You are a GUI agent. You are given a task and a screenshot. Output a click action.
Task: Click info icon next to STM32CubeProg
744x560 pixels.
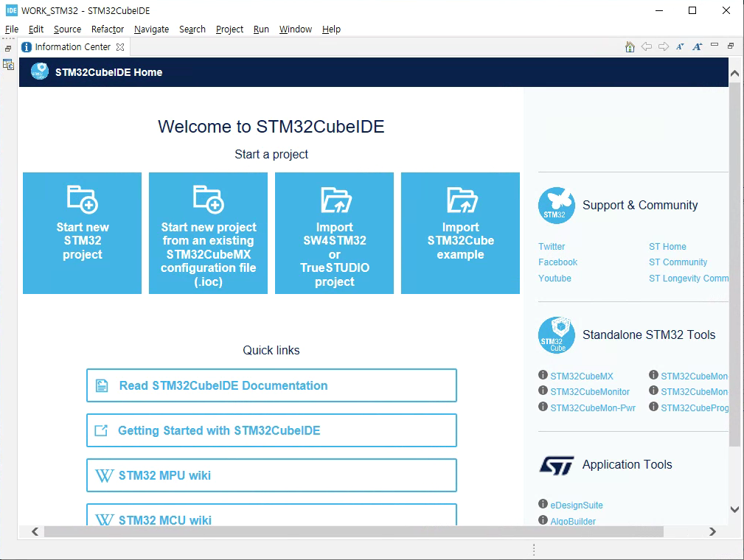(653, 407)
